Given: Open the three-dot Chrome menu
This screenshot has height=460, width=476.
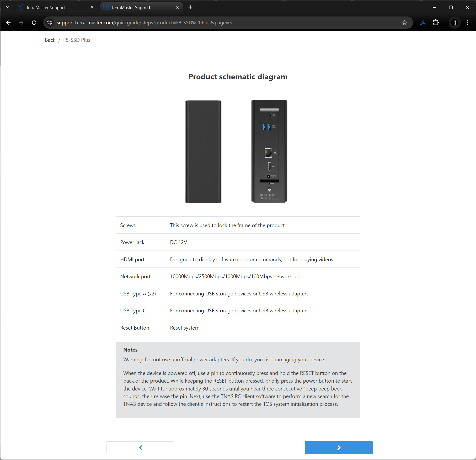Looking at the screenshot, I should click(467, 23).
